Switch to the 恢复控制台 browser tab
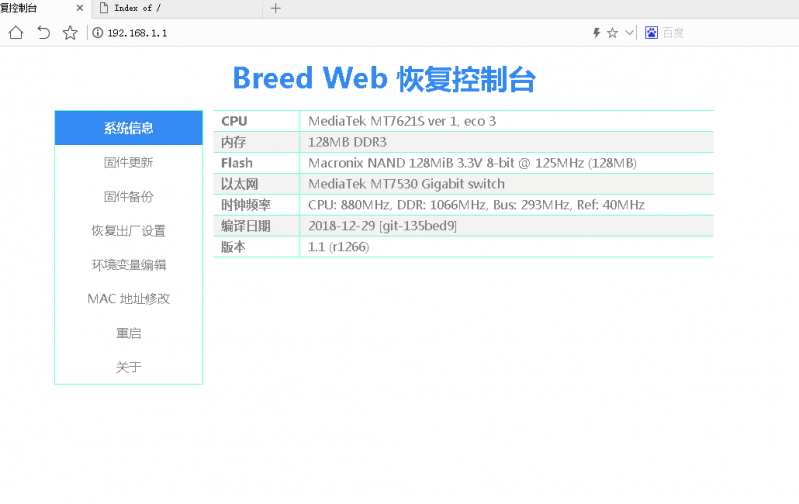 point(43,8)
